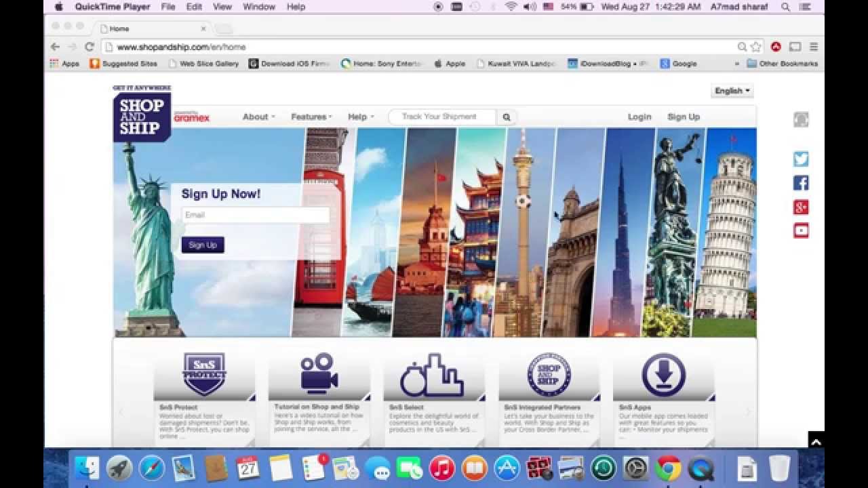Open the File menu
Image resolution: width=868 pixels, height=488 pixels.
coord(168,7)
